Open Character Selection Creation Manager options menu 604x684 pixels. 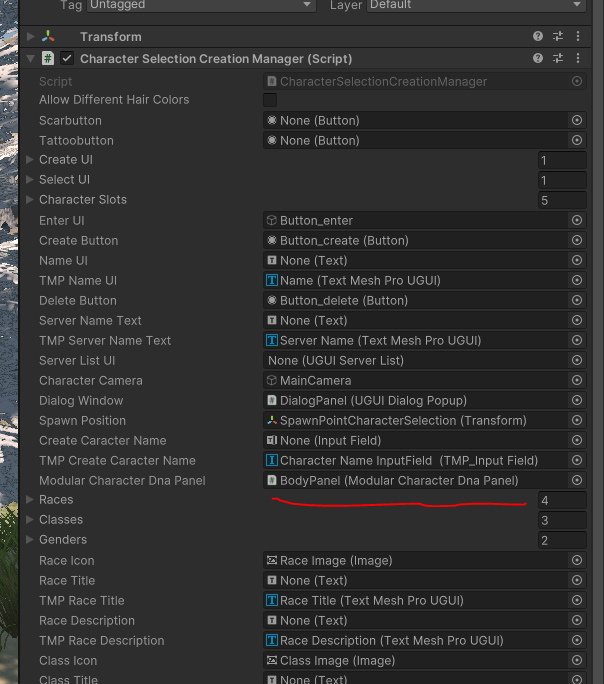coord(577,59)
